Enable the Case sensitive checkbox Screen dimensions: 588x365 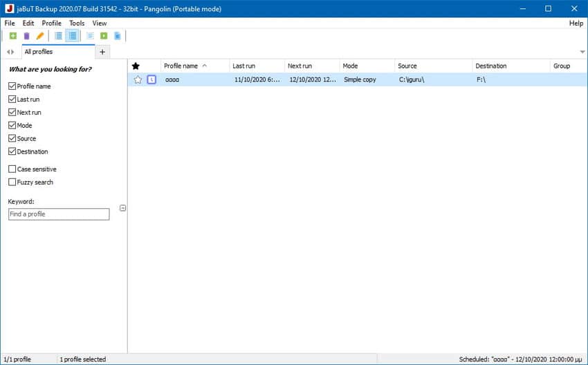12,169
